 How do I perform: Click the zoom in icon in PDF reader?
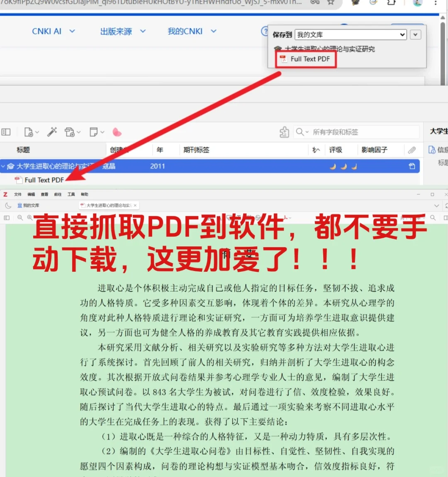tap(29, 217)
